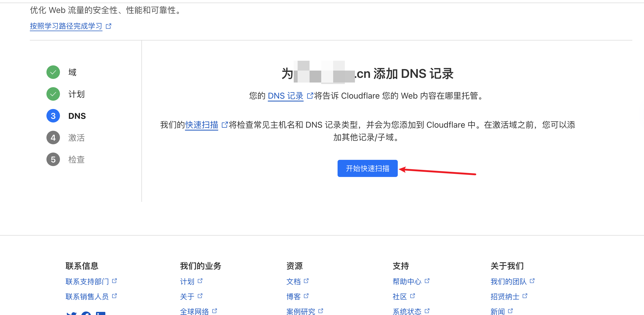
Task: Open the 帮助中心 support link
Action: (407, 282)
